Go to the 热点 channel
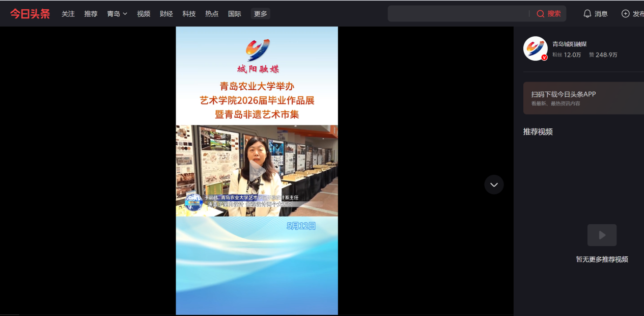644x316 pixels. 212,14
